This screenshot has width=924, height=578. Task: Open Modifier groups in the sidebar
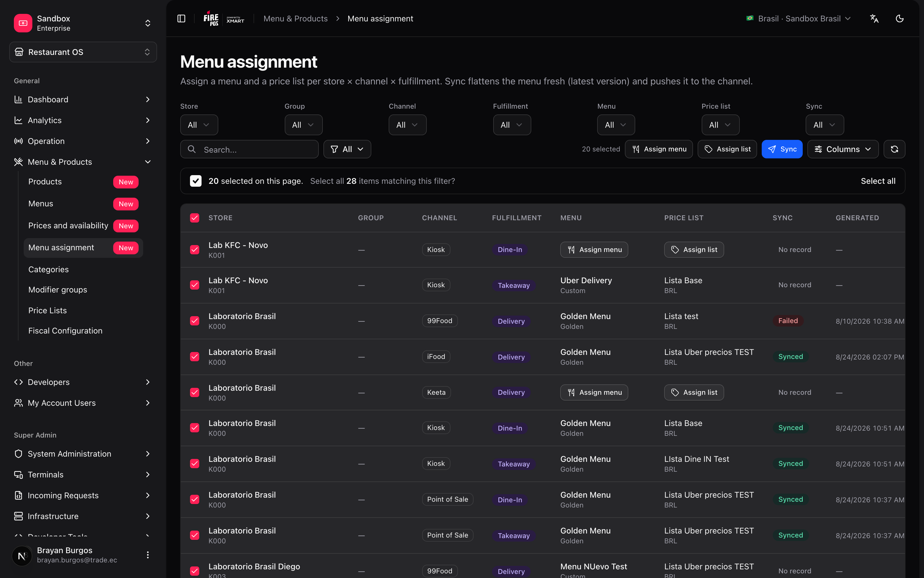[x=83, y=290]
